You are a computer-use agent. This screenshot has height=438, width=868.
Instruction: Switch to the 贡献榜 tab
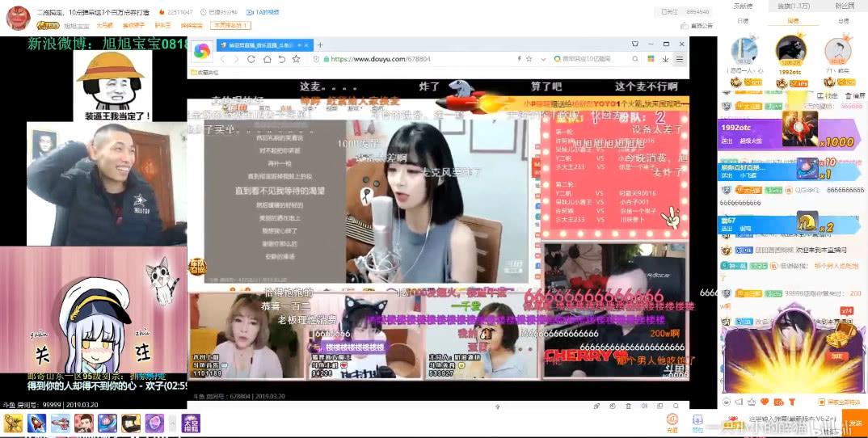(742, 6)
